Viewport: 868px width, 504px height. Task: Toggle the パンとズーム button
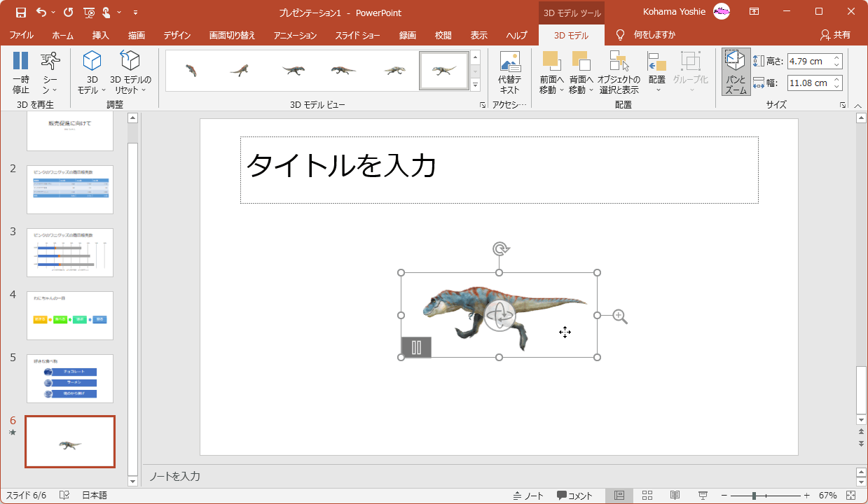736,72
